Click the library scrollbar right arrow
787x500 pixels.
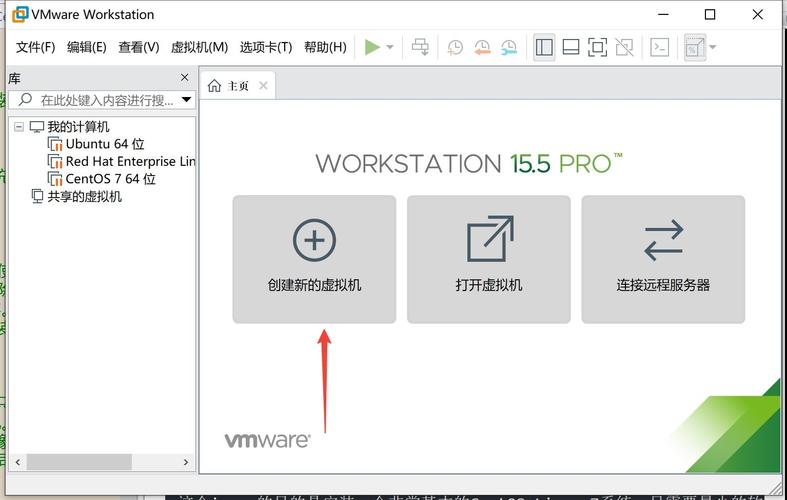pos(186,462)
